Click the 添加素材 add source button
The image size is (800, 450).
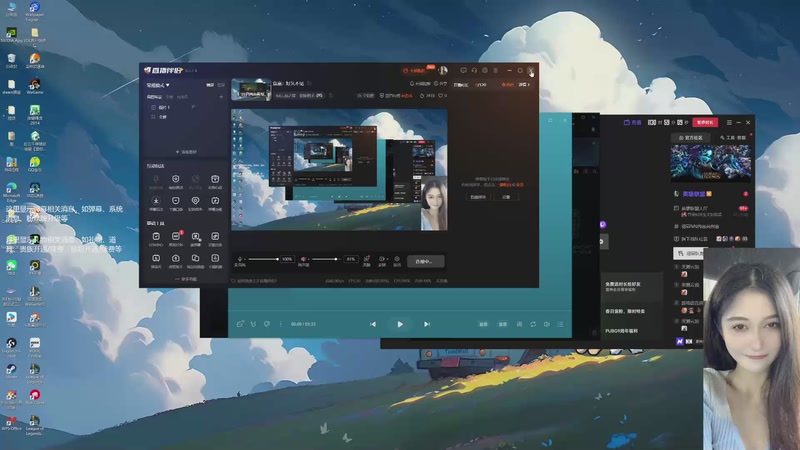186,152
